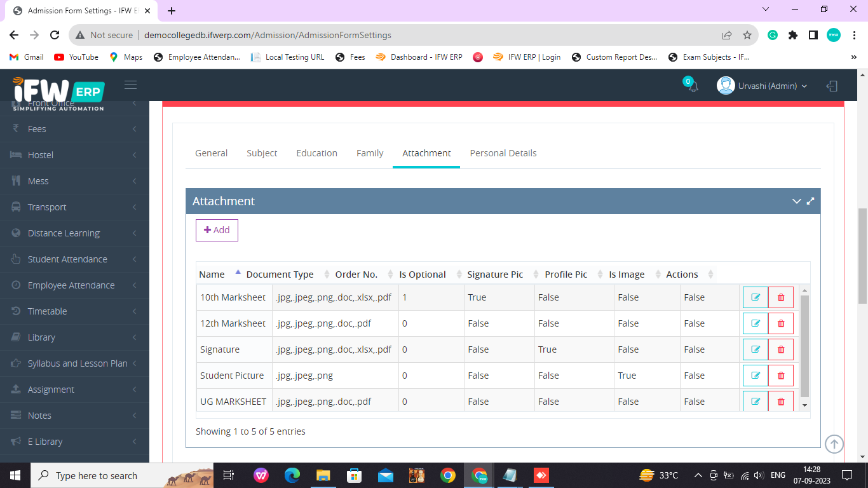Expand the Student Attendance sidebar menu

[74, 259]
